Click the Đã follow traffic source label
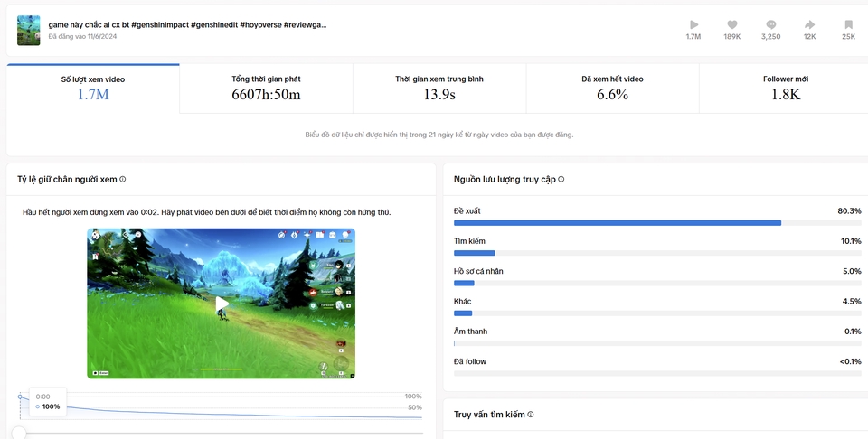Image resolution: width=868 pixels, height=439 pixels. point(470,361)
